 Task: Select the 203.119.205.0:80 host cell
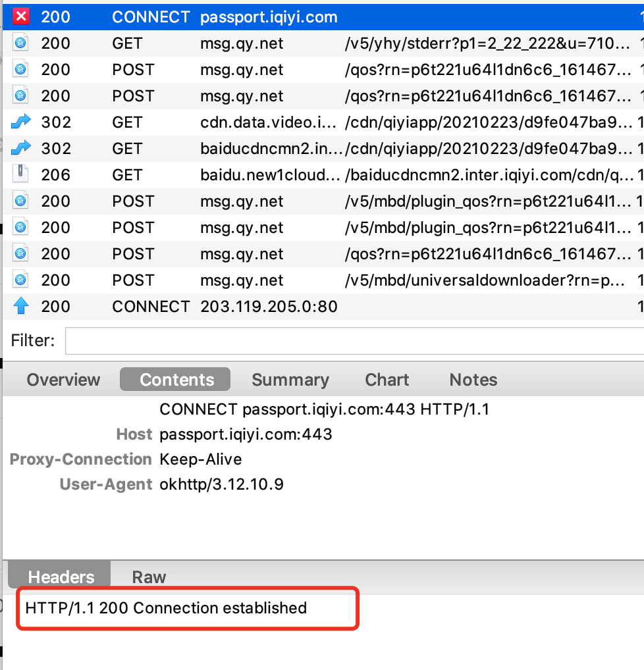tap(269, 307)
